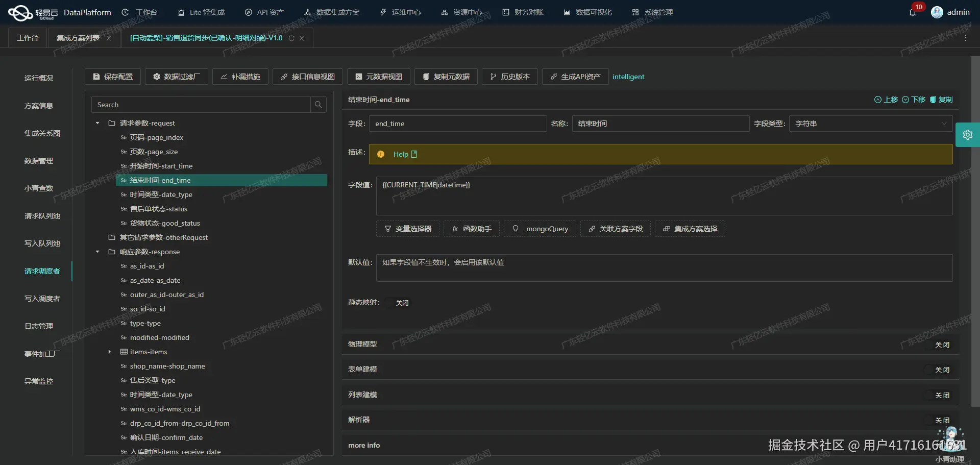Open the three-dot tab options menu

[x=965, y=38]
